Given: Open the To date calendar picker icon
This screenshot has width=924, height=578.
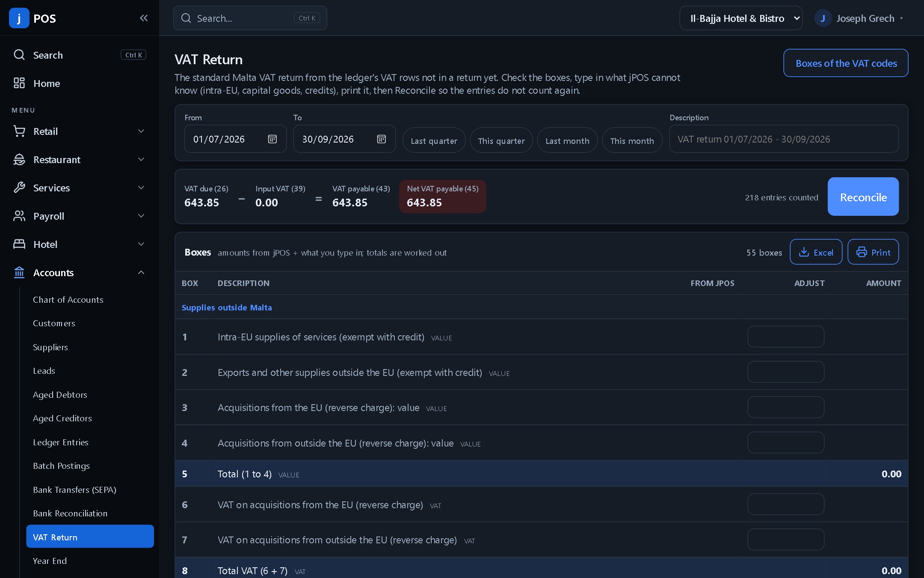Looking at the screenshot, I should coord(381,139).
